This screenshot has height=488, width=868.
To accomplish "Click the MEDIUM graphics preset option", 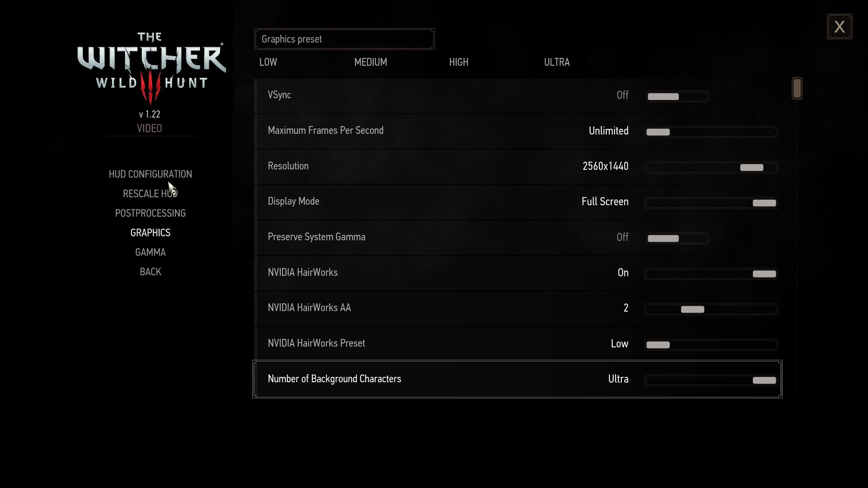I will point(371,62).
